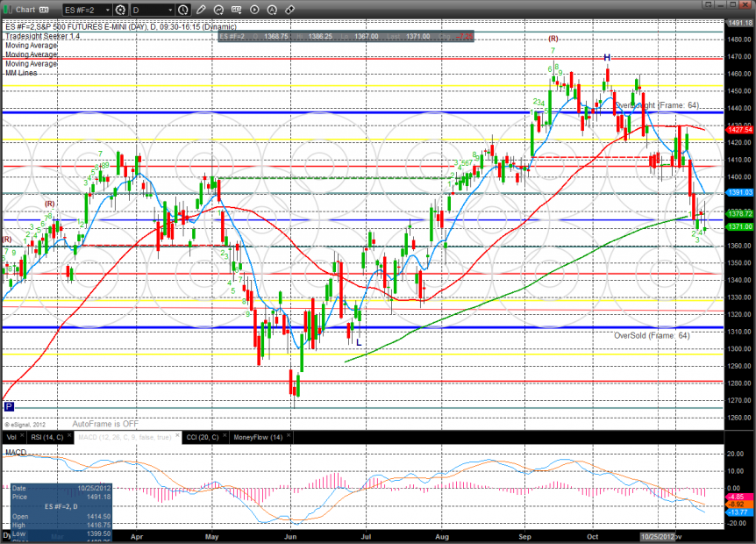
Task: Click the red 1427.54 price axis label
Action: click(x=740, y=130)
